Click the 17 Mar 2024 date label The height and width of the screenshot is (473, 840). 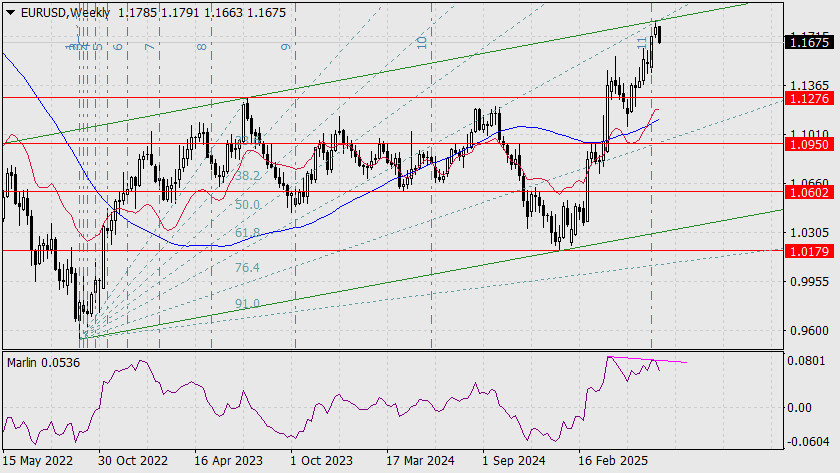point(420,461)
